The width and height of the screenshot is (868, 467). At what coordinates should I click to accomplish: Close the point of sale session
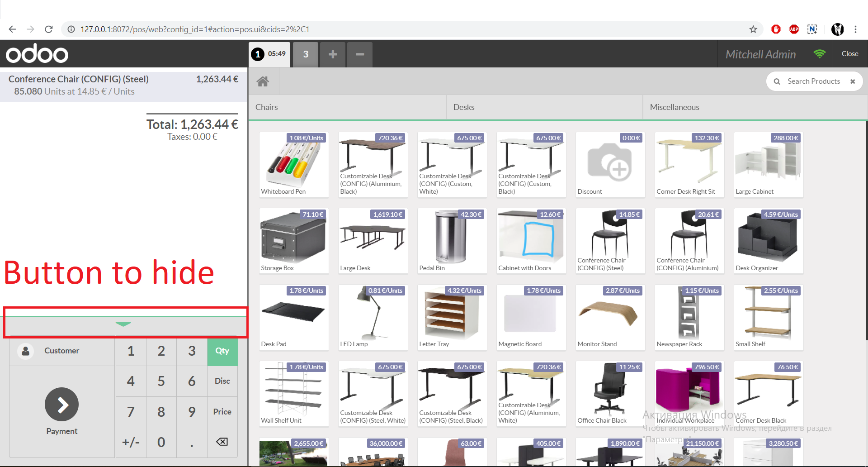850,54
